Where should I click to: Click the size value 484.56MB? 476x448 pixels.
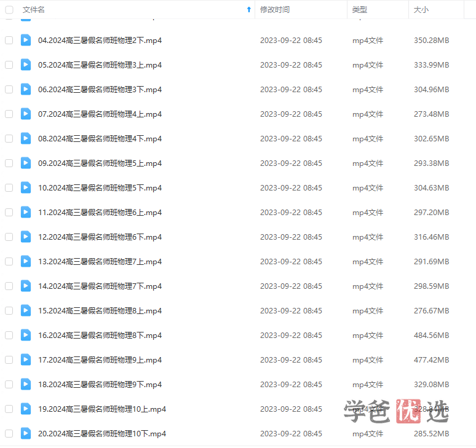pyautogui.click(x=431, y=335)
